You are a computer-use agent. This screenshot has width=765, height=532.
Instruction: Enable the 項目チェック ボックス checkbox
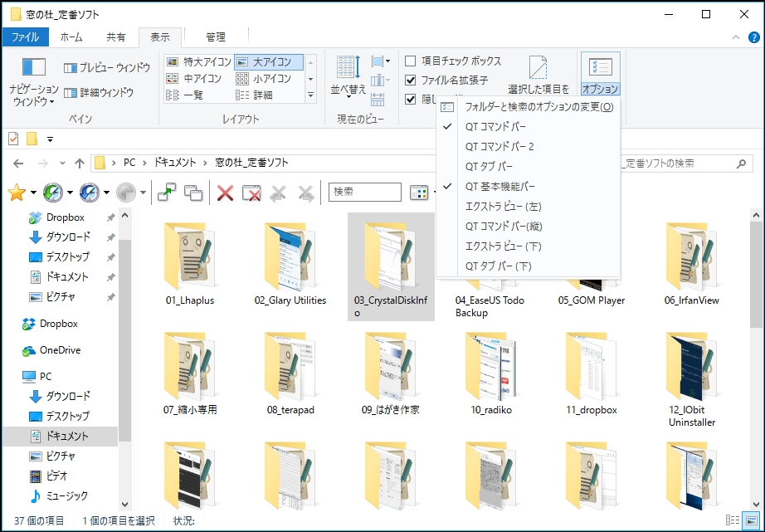[411, 61]
